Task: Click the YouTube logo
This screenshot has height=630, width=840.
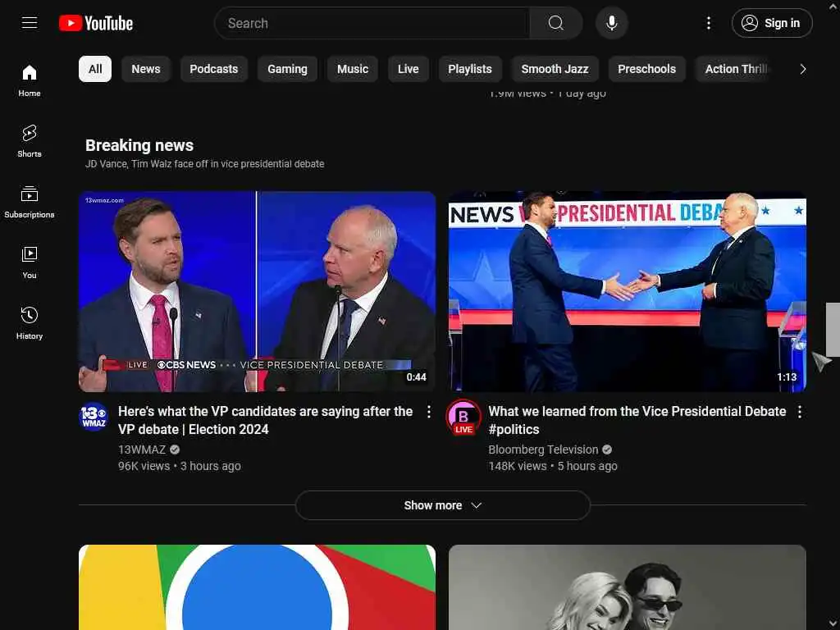Action: (96, 23)
